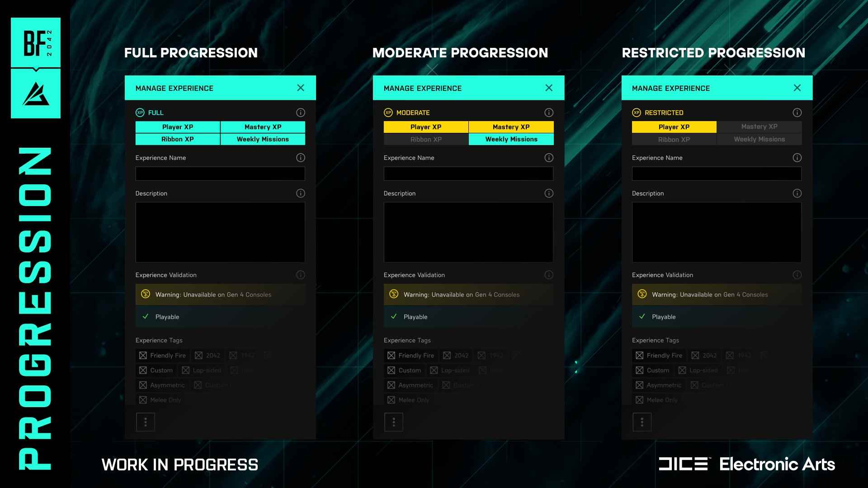This screenshot has width=868, height=488.
Task: Expand the three-dot menu in Restricted Progression panel
Action: tap(642, 422)
